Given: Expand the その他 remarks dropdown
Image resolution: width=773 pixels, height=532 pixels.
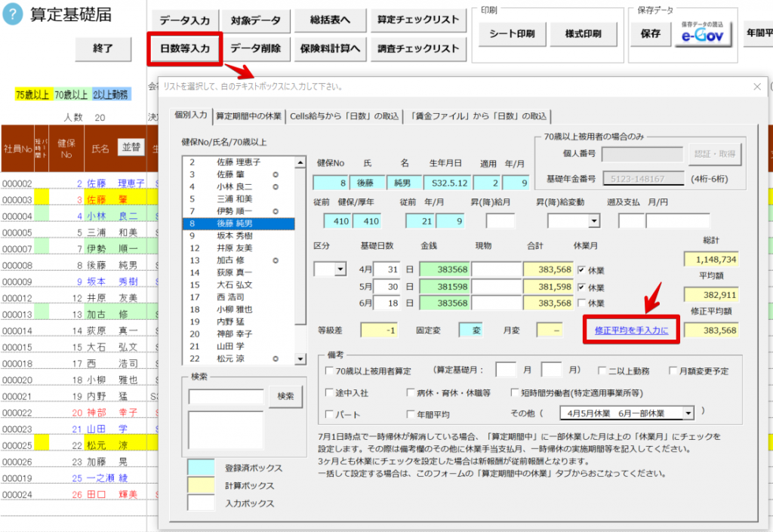Looking at the screenshot, I should (x=688, y=414).
